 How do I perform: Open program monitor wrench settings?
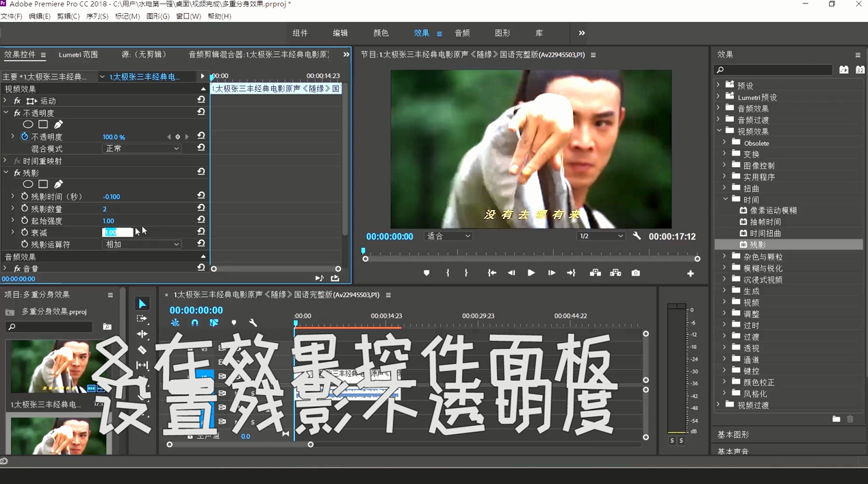point(637,236)
